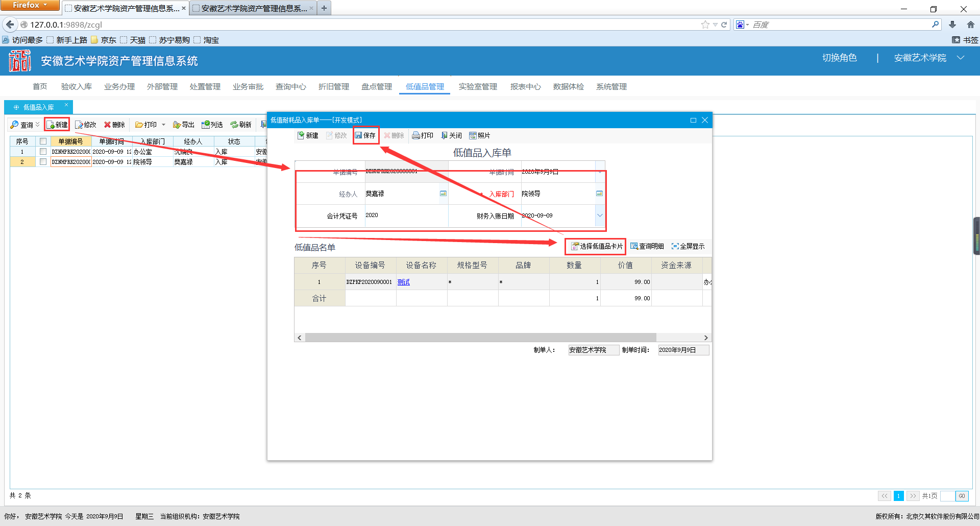Switch to 全屏显示 fullscreen view

click(688, 246)
